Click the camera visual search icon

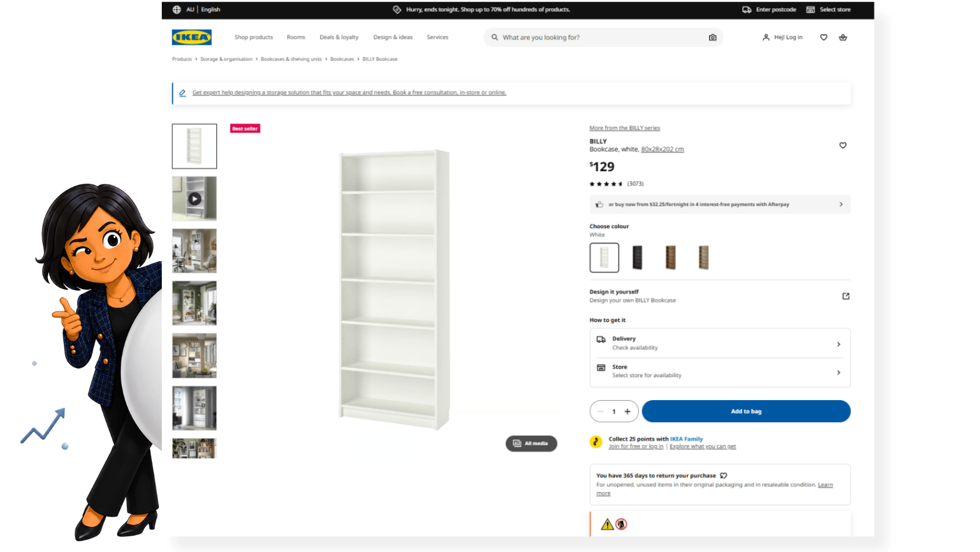713,38
